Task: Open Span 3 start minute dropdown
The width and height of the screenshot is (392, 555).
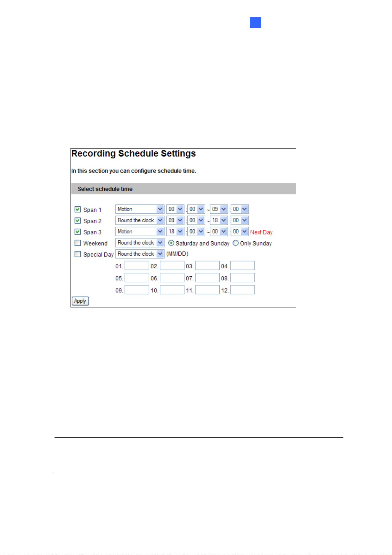Action: [x=196, y=232]
